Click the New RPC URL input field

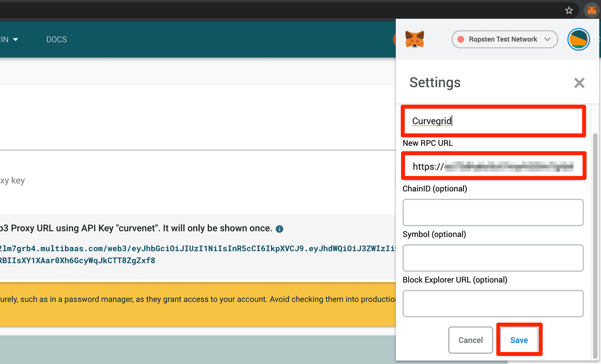pos(493,166)
